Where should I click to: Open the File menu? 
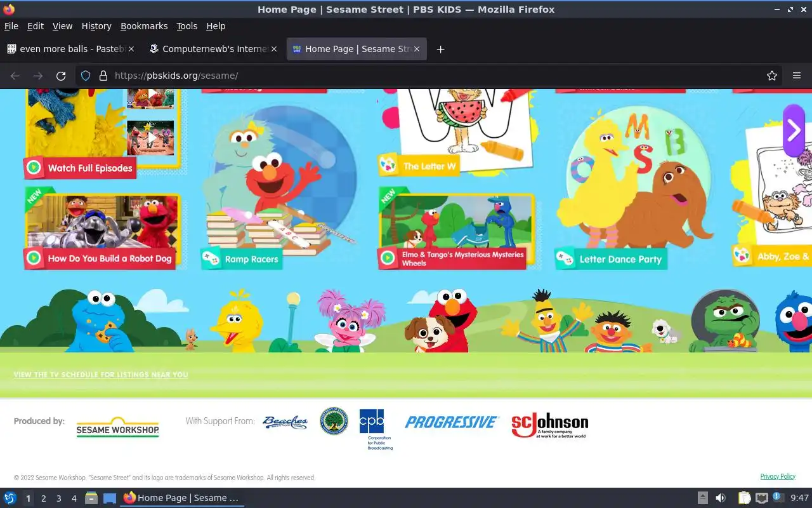(11, 26)
